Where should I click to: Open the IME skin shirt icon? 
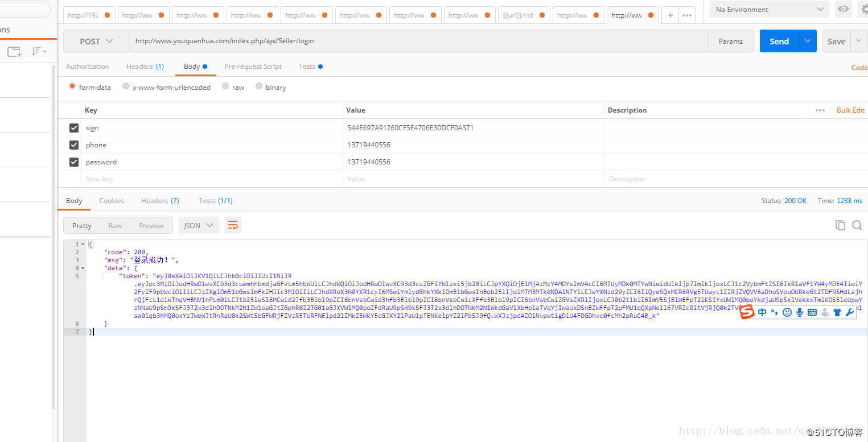pyautogui.click(x=837, y=312)
